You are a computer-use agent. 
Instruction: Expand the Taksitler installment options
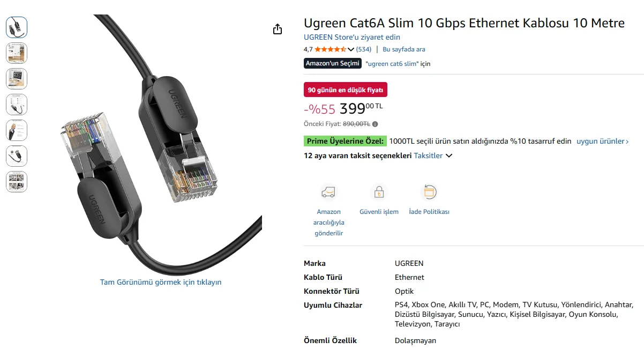coord(433,155)
